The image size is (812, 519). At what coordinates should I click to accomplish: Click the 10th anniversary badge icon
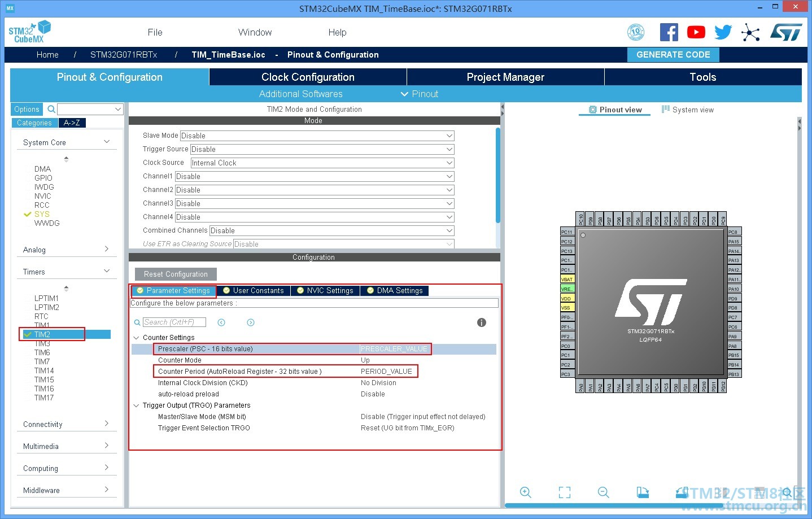coord(636,32)
